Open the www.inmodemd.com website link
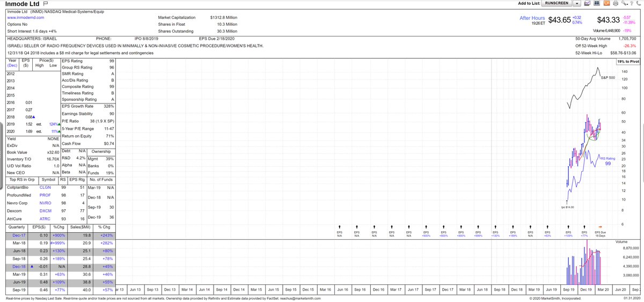The width and height of the screenshot is (644, 302). coord(26,17)
